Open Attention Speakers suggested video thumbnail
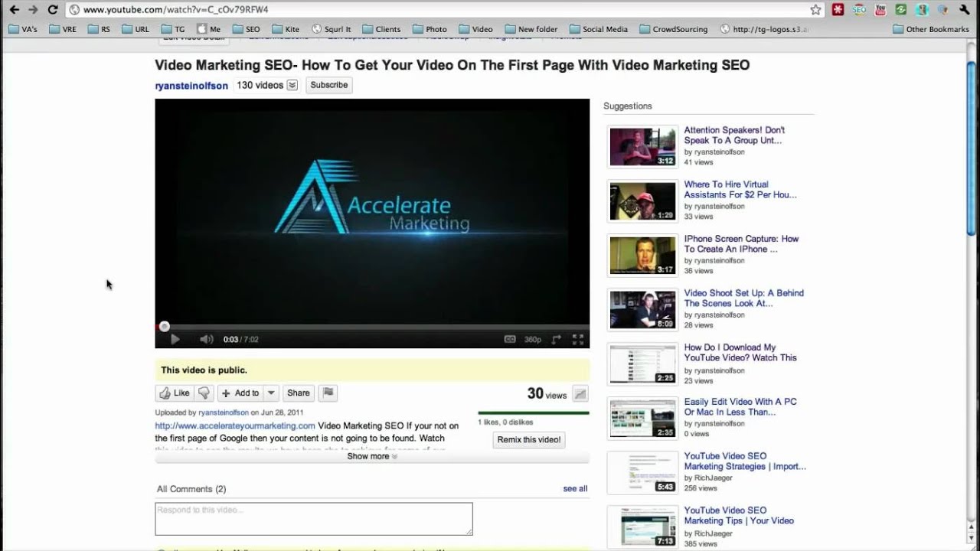Viewport: 980px width, 551px height. tap(642, 147)
